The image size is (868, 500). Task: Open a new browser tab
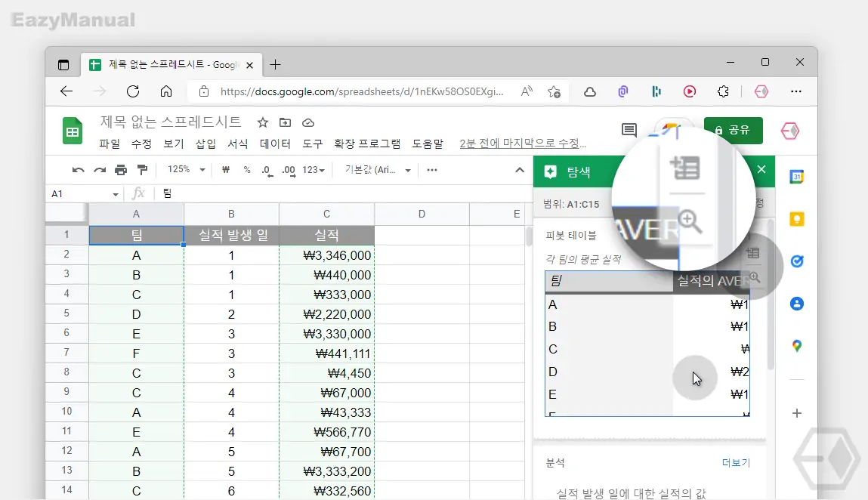275,65
